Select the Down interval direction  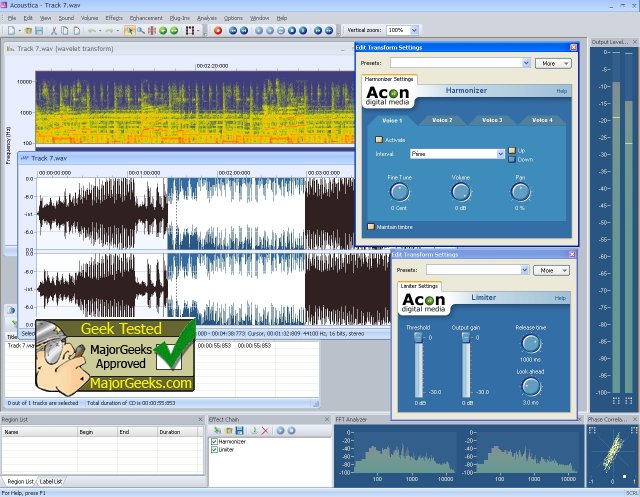[512, 160]
